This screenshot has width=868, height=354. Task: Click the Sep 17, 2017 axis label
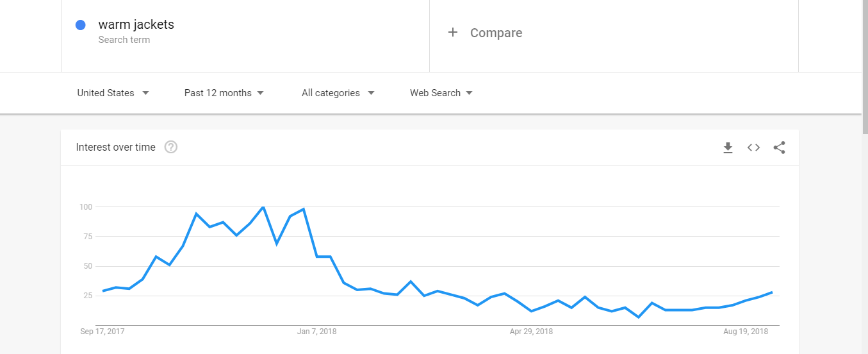(102, 332)
